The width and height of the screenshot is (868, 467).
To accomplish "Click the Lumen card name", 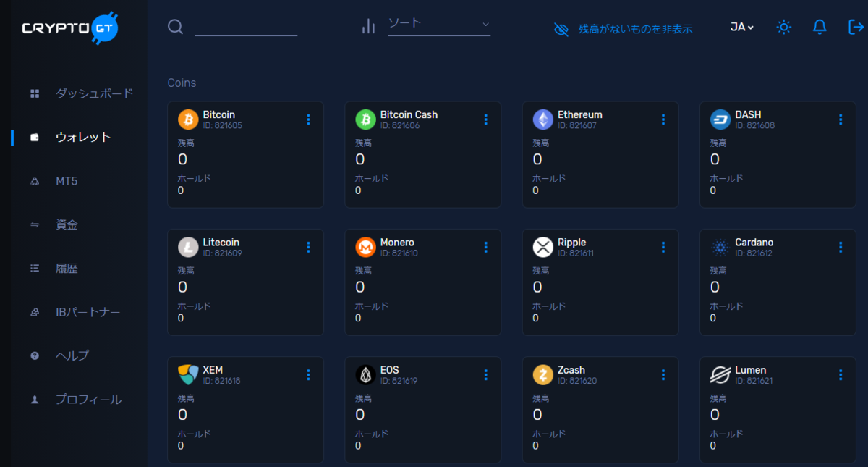I will [x=750, y=370].
